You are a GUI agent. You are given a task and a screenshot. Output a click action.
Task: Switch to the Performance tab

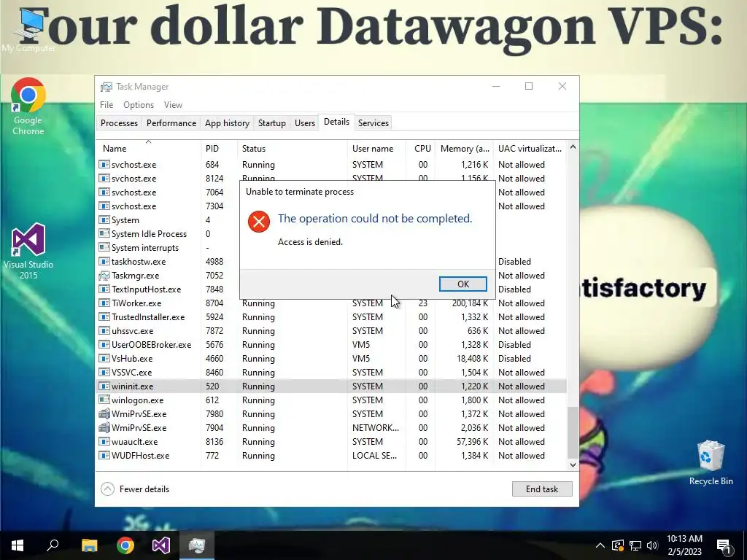pos(171,122)
